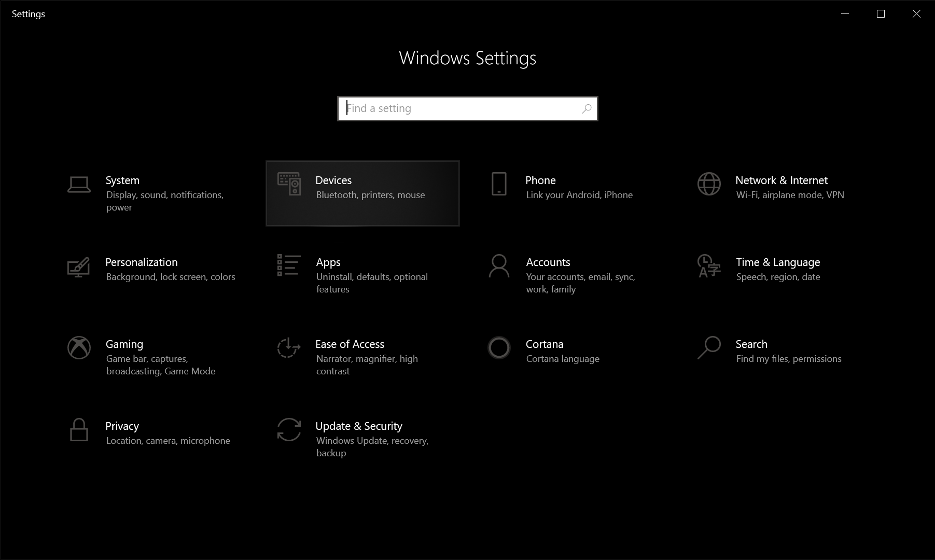Click the Gaming Xbox icon

tap(78, 348)
